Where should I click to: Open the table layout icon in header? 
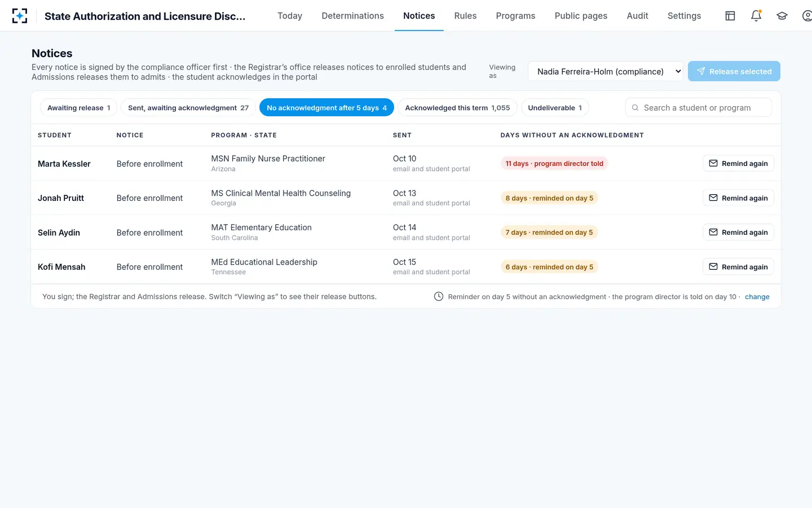click(x=730, y=16)
